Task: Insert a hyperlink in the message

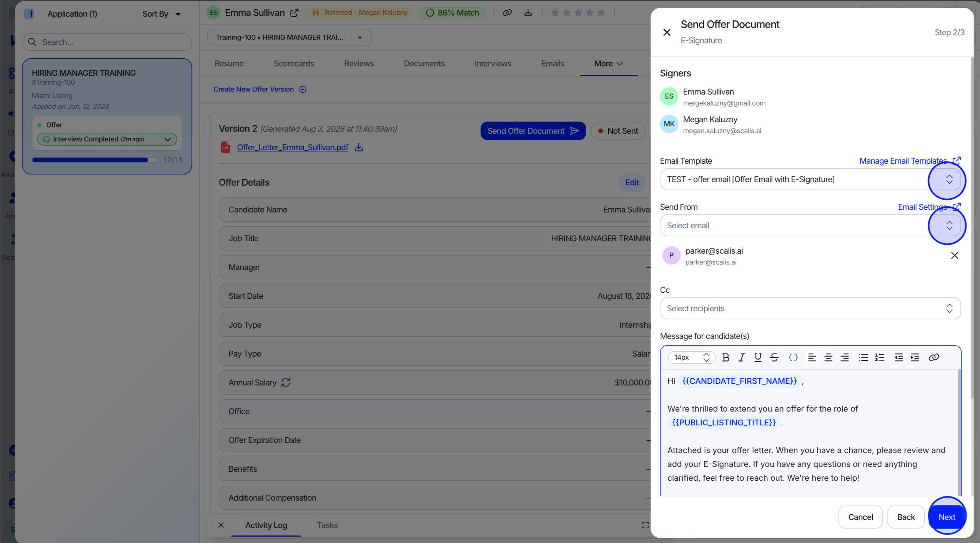Action: pos(934,357)
